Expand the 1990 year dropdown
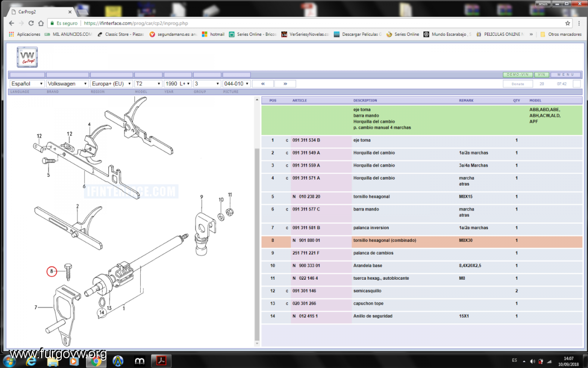This screenshot has width=588, height=368. pos(178,84)
